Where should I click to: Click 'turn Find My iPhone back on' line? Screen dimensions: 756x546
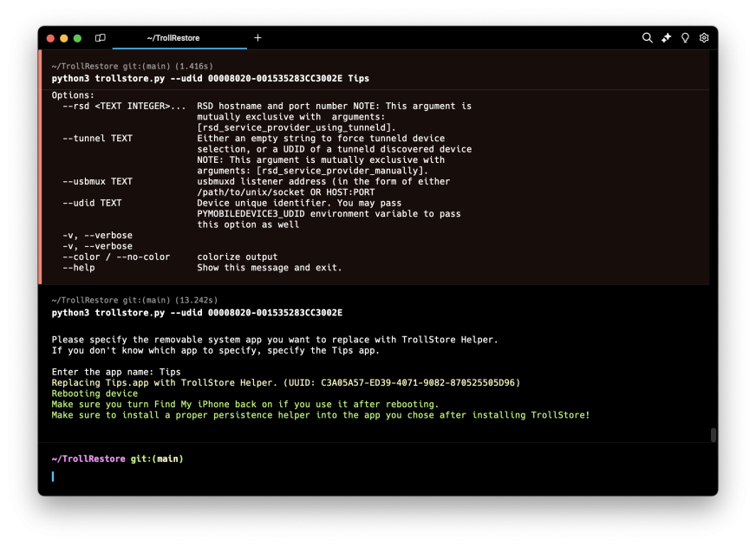click(245, 404)
